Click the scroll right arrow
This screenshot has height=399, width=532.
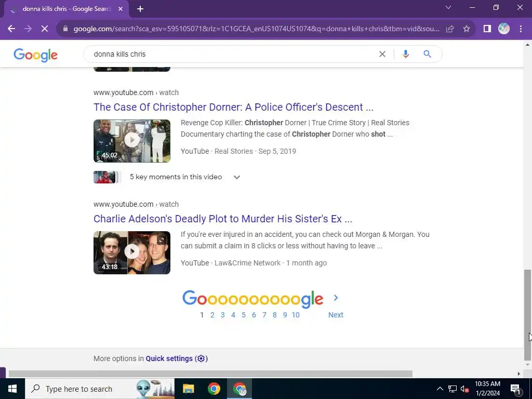[519, 374]
